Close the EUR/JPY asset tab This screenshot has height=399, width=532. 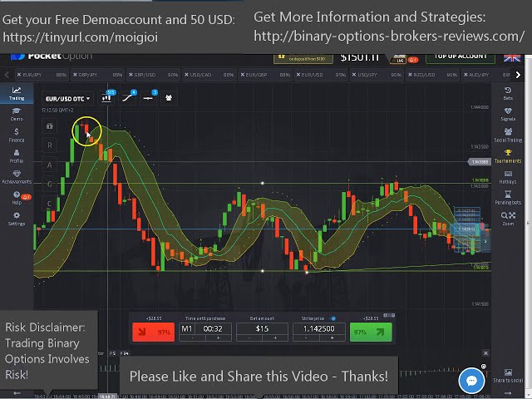(19, 75)
